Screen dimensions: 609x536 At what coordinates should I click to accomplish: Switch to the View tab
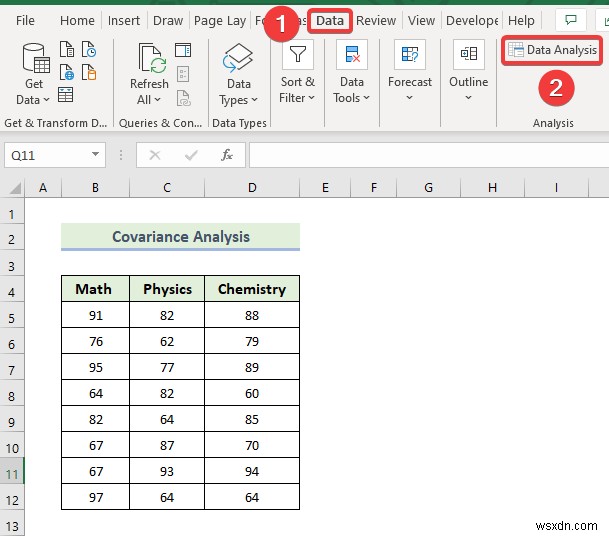[x=421, y=20]
